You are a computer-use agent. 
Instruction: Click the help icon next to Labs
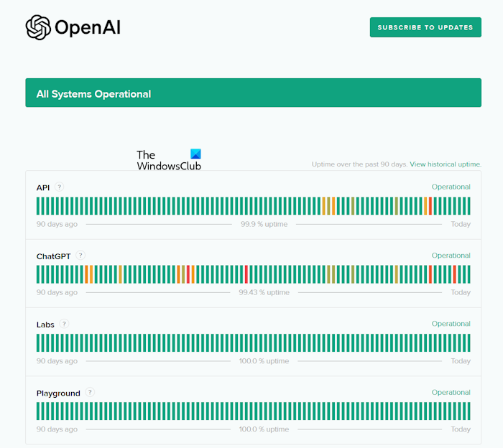(x=64, y=324)
